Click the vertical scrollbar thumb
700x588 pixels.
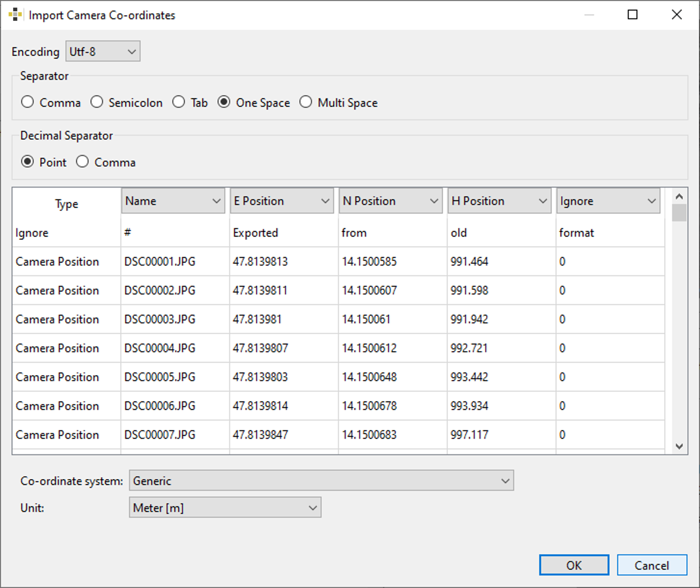679,213
